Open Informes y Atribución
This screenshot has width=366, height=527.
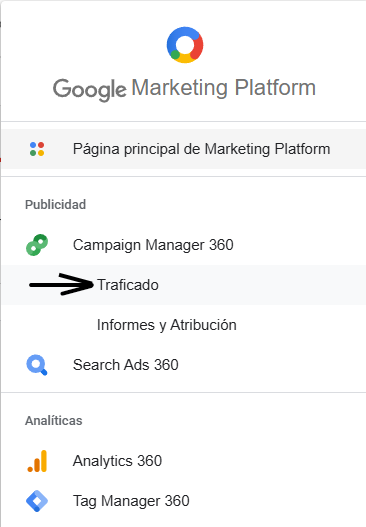(x=167, y=325)
